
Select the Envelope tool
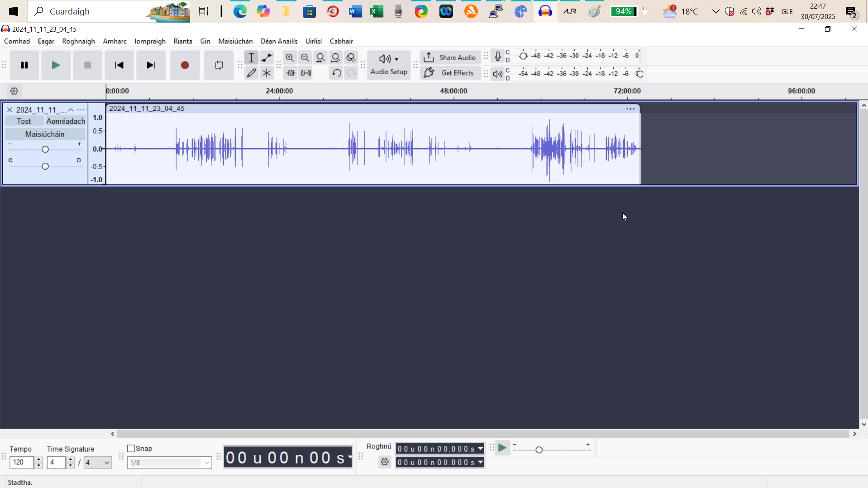pyautogui.click(x=267, y=57)
